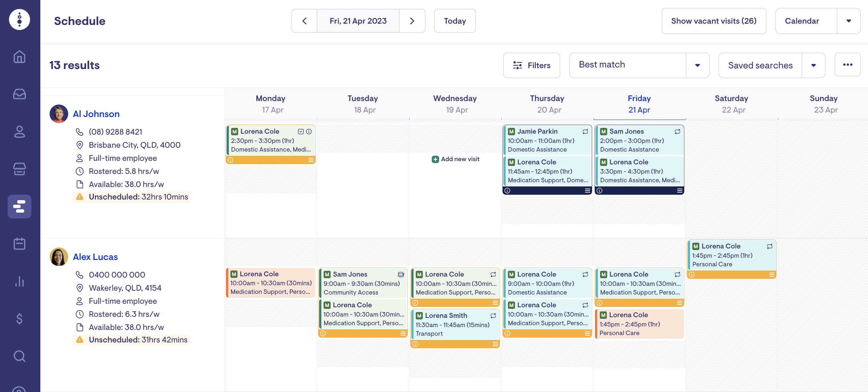Open the Reports bar chart icon
The height and width of the screenshot is (392, 868).
19,281
